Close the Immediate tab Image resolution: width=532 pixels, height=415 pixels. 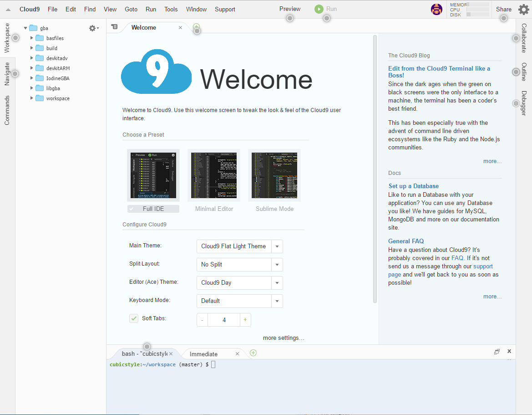[237, 354]
